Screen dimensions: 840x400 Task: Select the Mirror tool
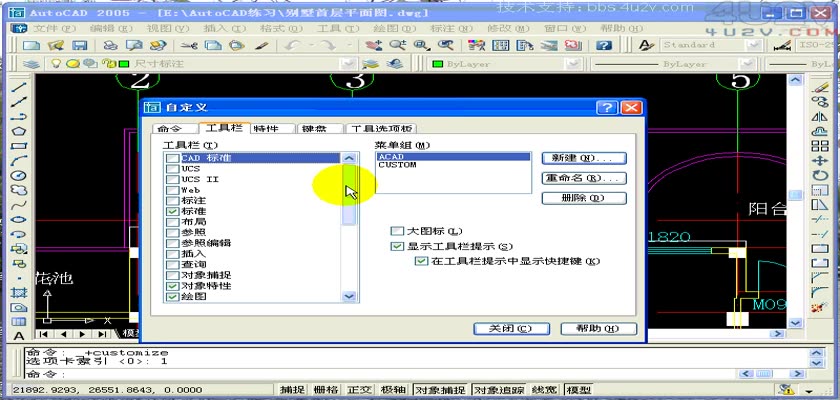820,116
